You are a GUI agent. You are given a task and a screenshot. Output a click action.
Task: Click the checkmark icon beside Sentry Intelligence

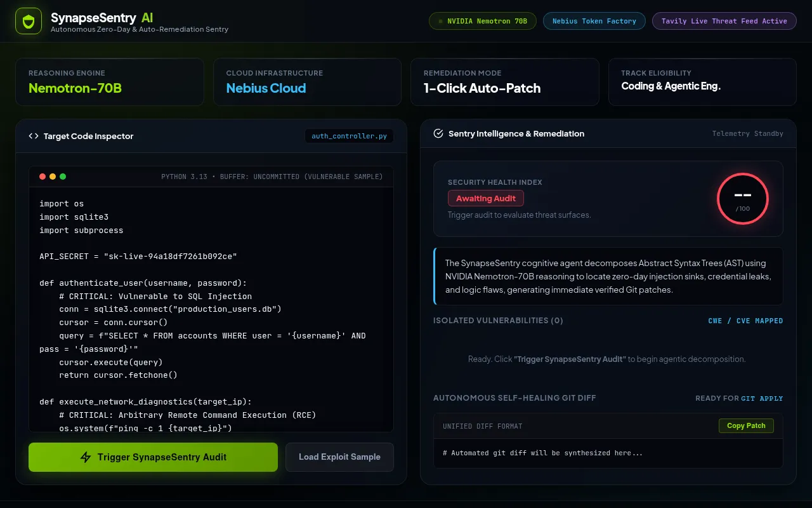click(438, 133)
